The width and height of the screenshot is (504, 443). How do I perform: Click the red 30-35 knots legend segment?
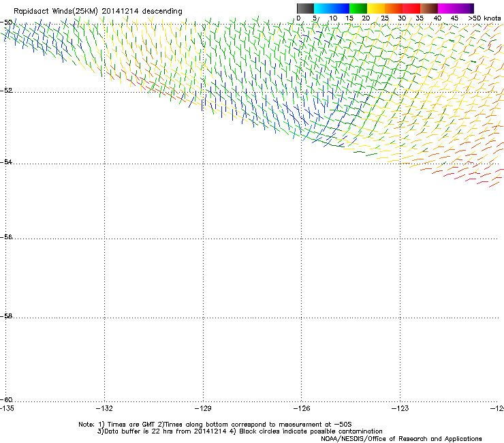click(411, 8)
